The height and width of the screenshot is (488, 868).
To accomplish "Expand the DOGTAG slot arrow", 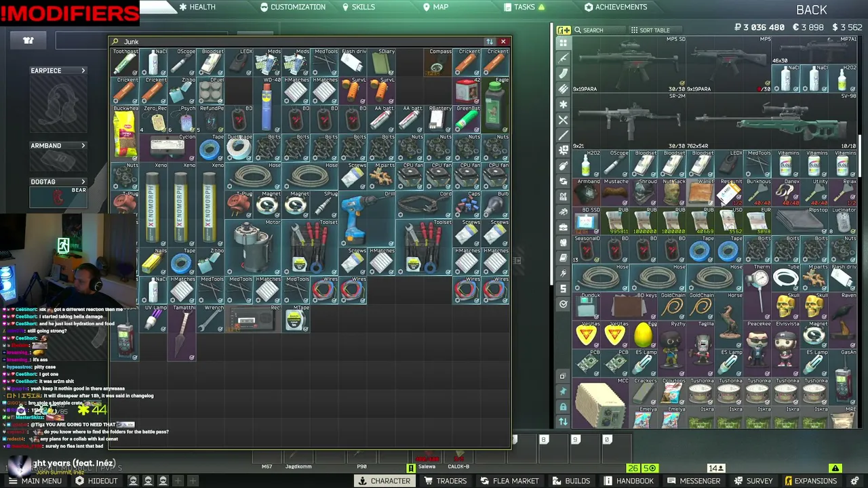I will (x=83, y=182).
